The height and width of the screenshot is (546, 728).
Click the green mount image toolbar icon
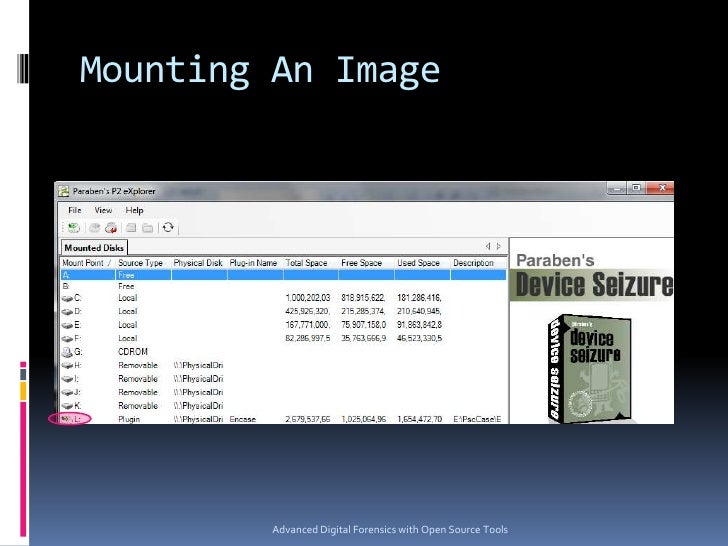(74, 228)
